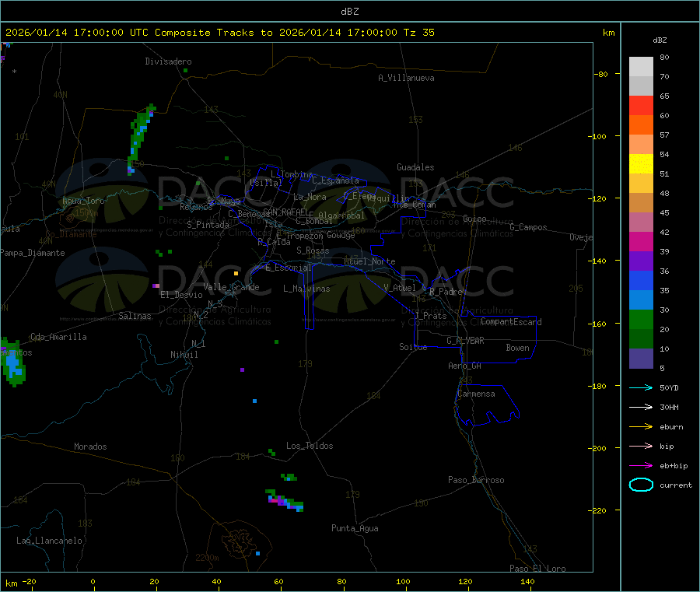Click the 30HM white arrow legend icon
Screen dimensions: 700x592
point(641,407)
